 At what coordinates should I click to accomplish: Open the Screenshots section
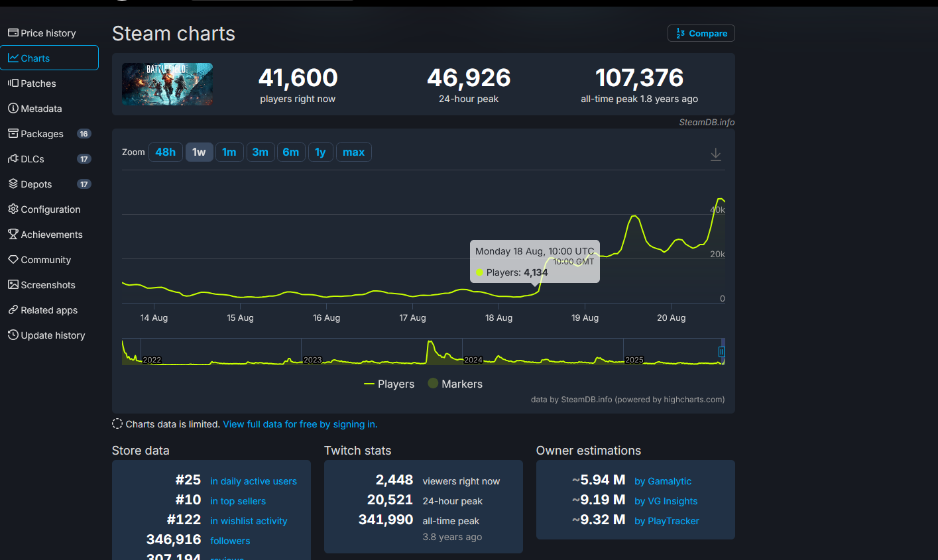tap(42, 285)
